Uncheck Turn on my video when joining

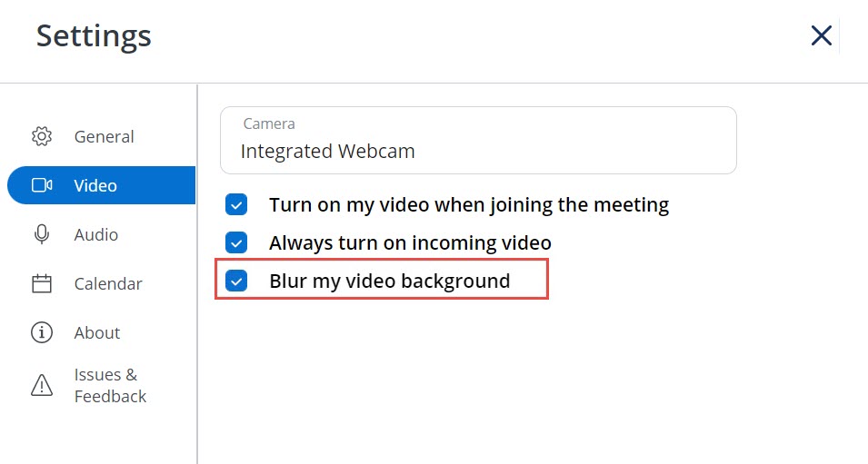(236, 204)
